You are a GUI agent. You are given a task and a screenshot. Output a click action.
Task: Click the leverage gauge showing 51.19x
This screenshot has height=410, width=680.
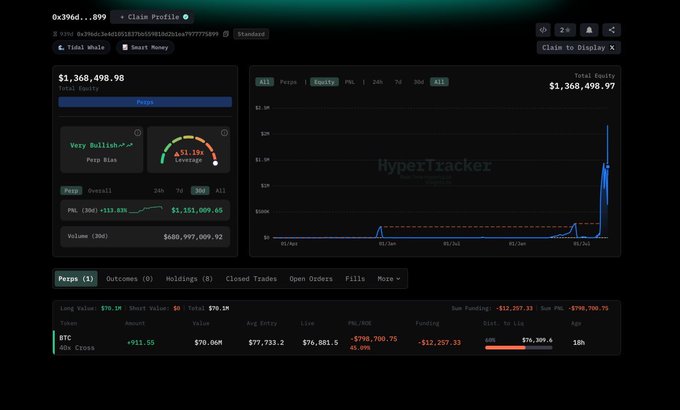(188, 150)
